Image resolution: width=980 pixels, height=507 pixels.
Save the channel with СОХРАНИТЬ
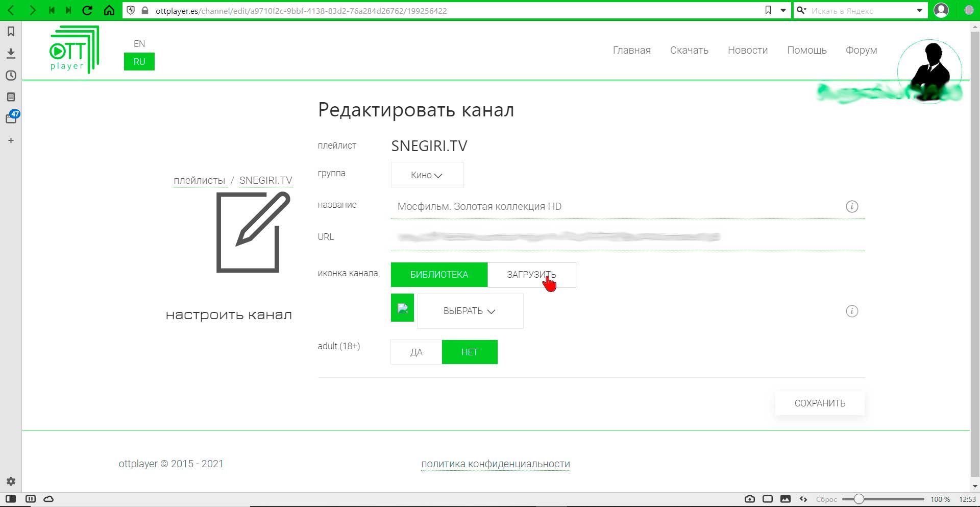(x=820, y=403)
